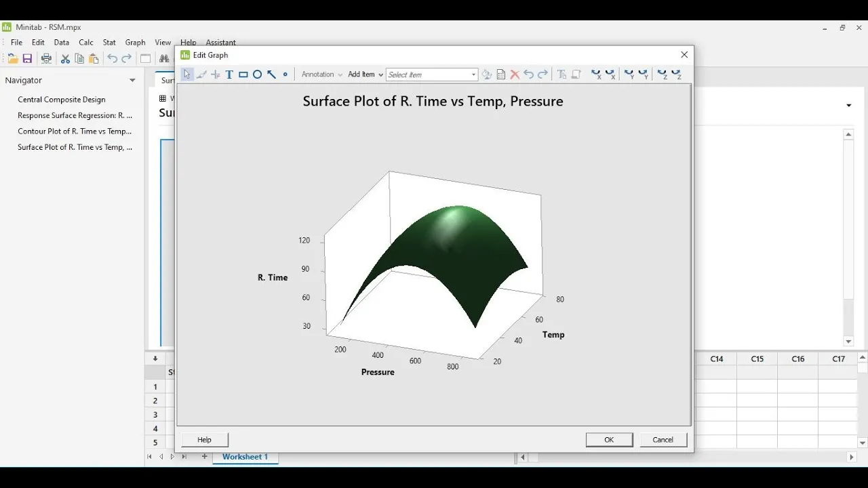
Task: Select the graph title 'Surface Plot of R. Time vs Temp, Pressure'
Action: (433, 102)
